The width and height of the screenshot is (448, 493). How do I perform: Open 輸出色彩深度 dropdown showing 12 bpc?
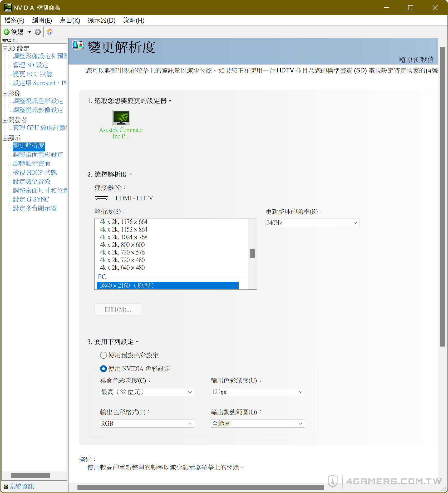click(258, 392)
